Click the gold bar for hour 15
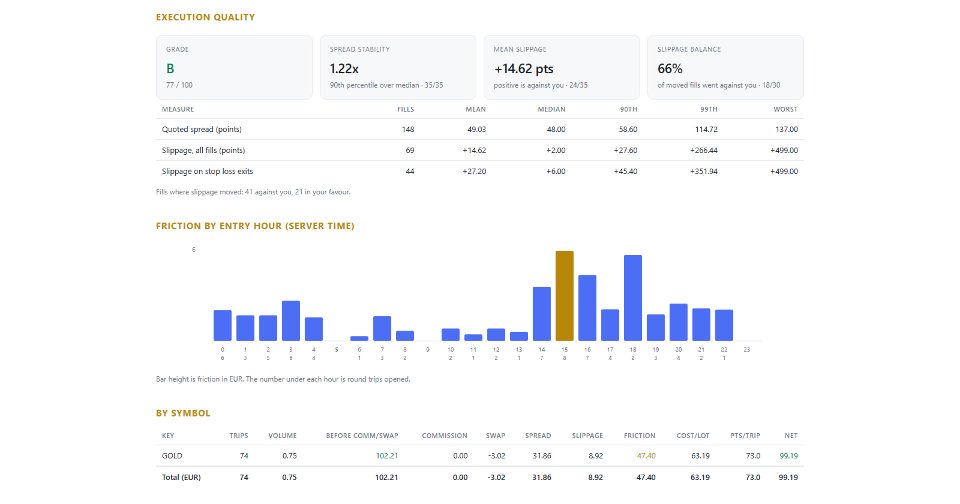960x504 pixels. coord(564,296)
